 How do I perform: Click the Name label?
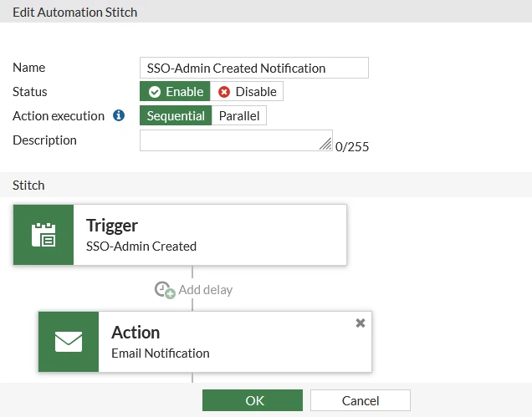pyautogui.click(x=28, y=68)
